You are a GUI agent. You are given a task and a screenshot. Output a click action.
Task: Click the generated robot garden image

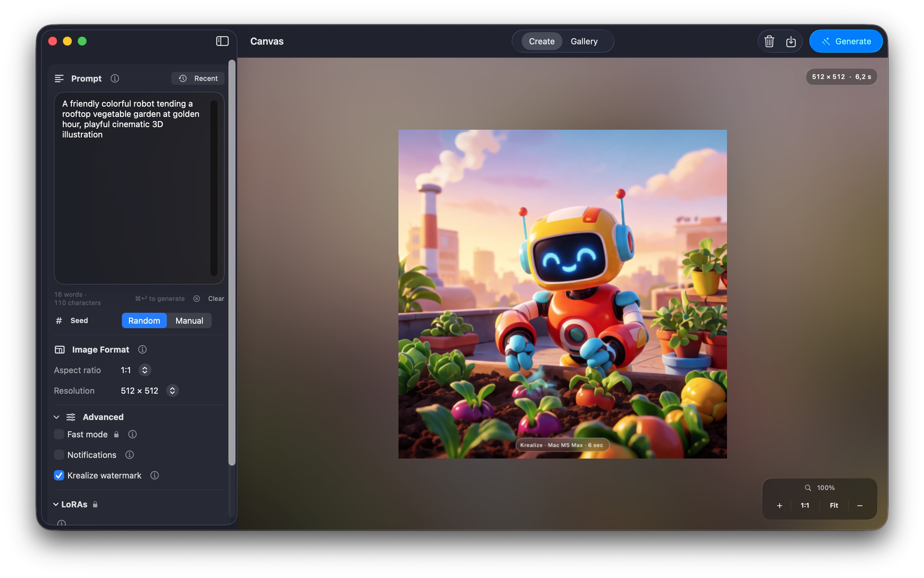point(562,294)
